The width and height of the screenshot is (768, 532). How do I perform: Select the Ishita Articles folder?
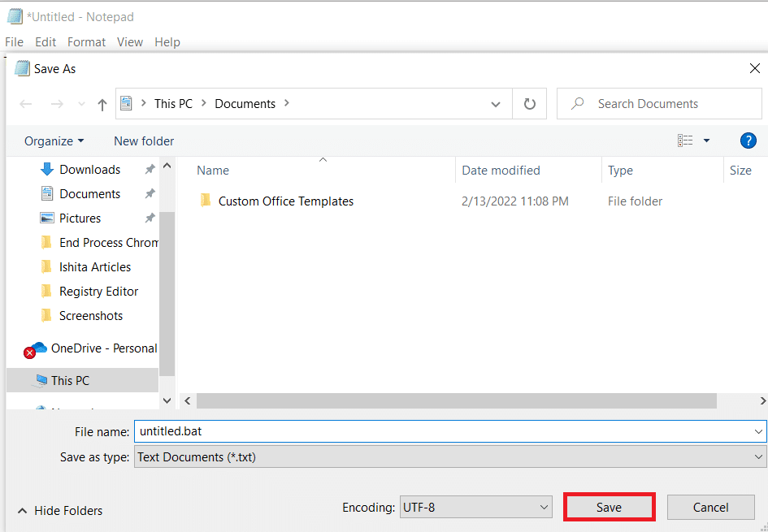coord(95,267)
